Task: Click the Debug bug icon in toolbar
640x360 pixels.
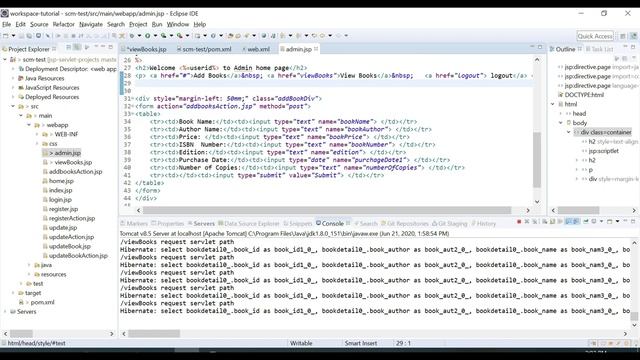Action: click(132, 36)
